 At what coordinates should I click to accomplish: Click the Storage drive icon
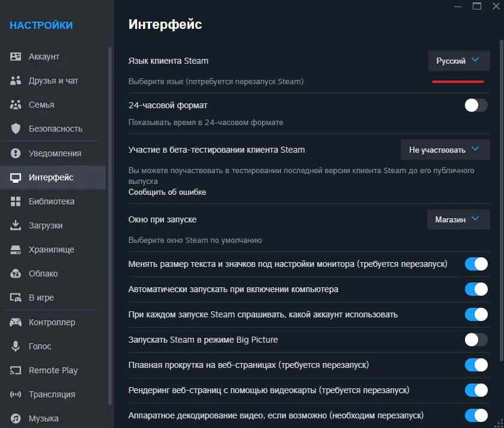point(16,249)
